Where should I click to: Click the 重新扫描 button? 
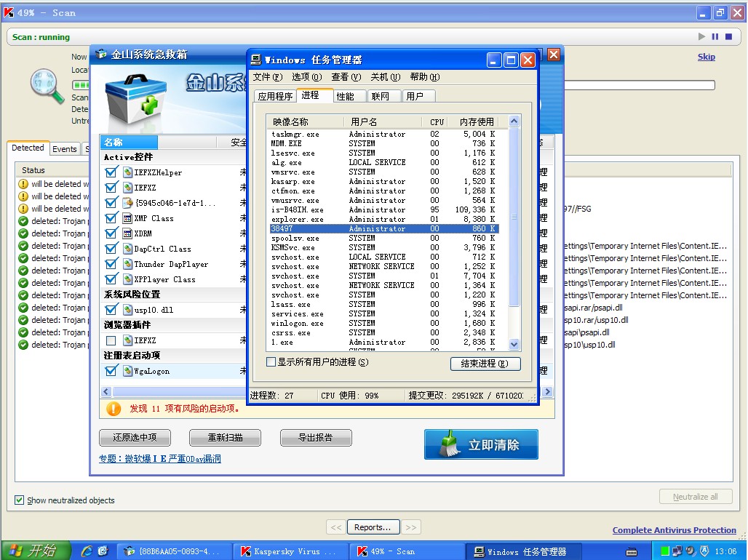225,437
